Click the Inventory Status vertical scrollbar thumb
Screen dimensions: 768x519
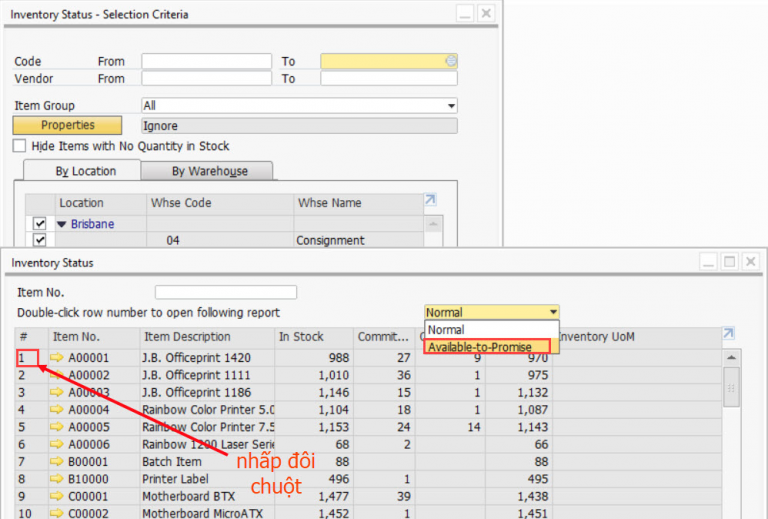point(731,387)
